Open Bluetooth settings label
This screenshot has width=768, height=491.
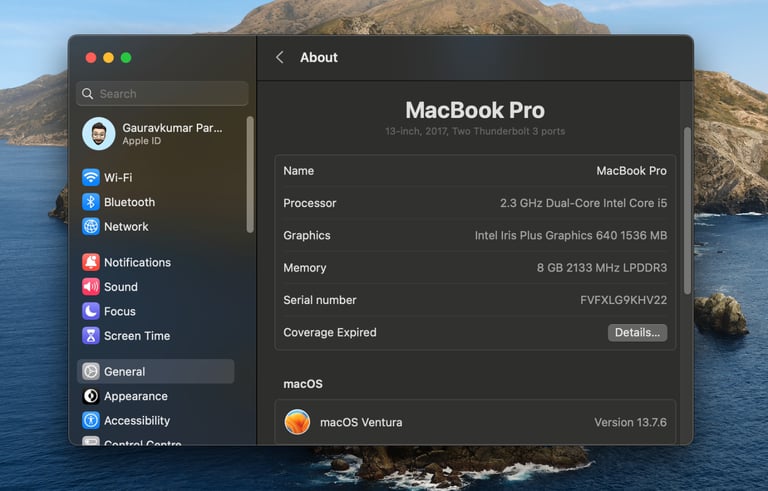[x=129, y=202]
